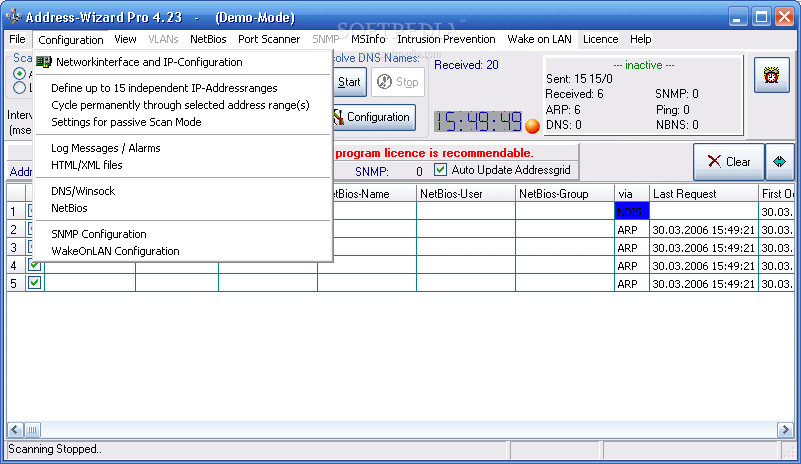Select Log Messages / Alarms entry
The height and width of the screenshot is (464, 801).
[x=182, y=148]
